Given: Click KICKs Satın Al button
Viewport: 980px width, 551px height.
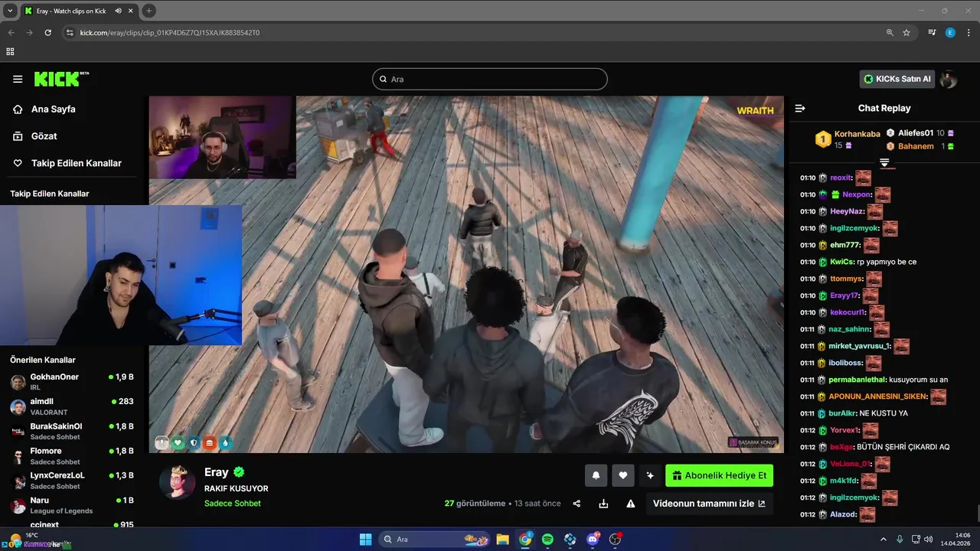Looking at the screenshot, I should (897, 79).
